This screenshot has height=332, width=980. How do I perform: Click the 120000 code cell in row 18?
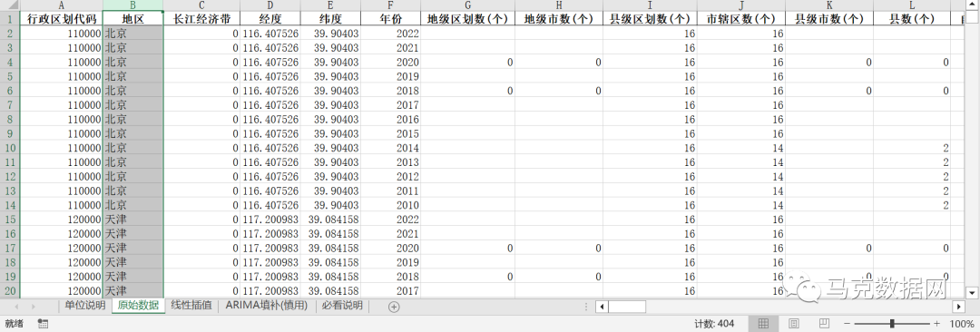tap(62, 261)
